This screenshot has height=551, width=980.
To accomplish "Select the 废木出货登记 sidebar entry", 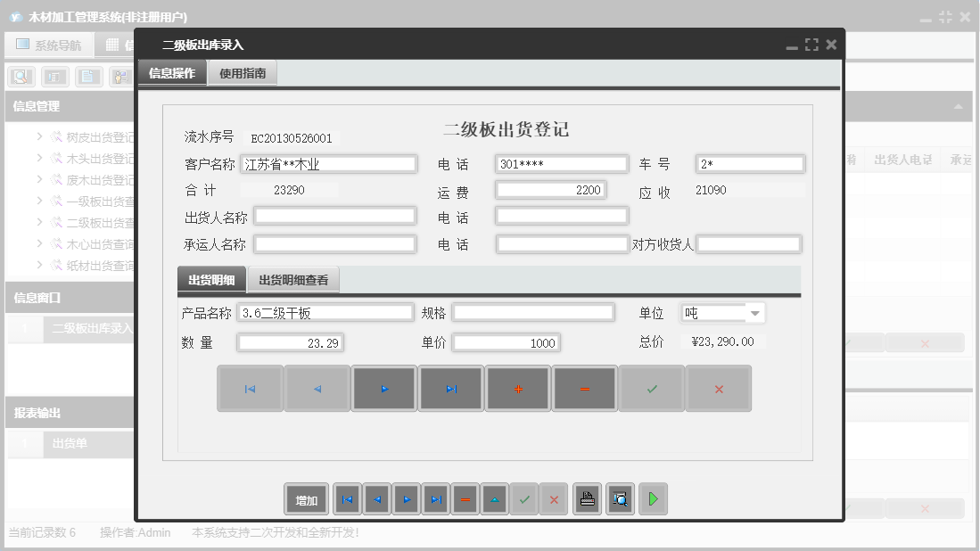I will (89, 179).
